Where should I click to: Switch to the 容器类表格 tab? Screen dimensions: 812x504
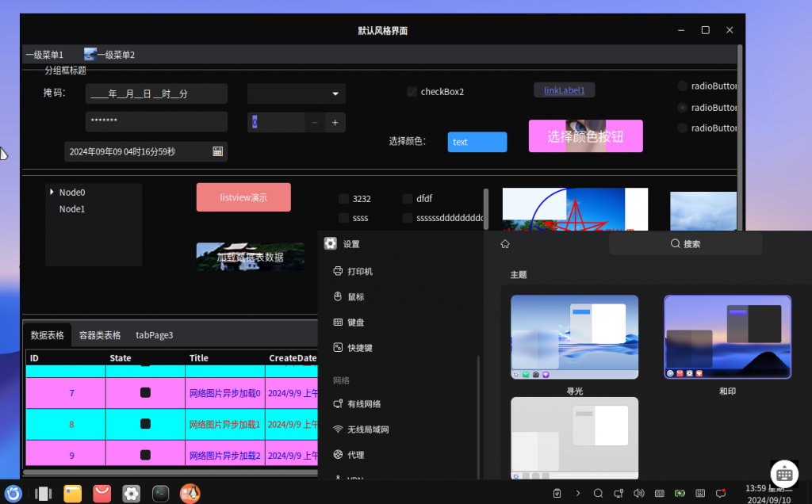(x=98, y=334)
